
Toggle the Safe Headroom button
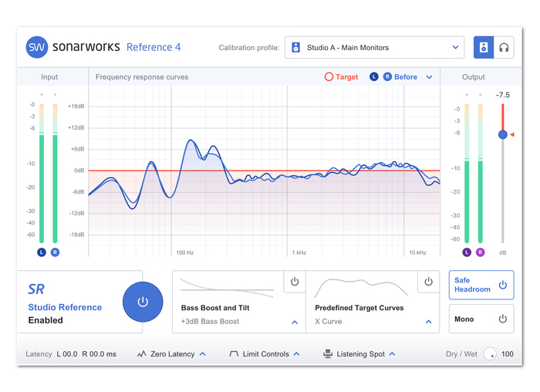click(481, 285)
